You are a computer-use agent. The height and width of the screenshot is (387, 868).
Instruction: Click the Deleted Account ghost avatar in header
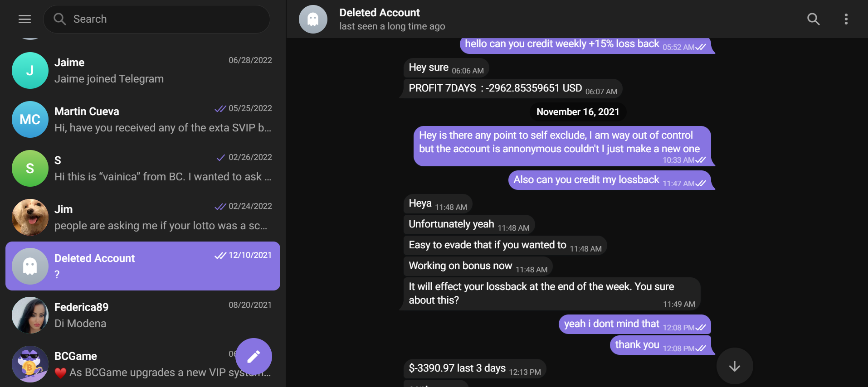point(313,19)
